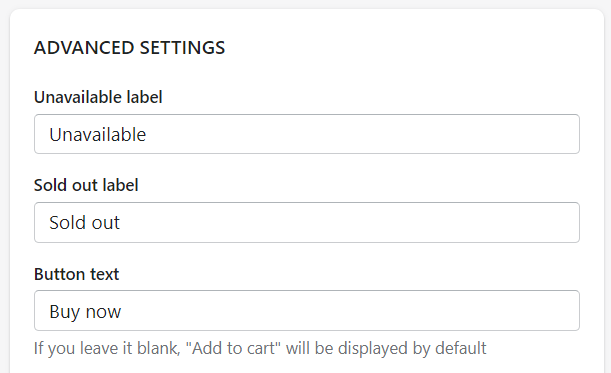Click the 'Button text' field caption
The width and height of the screenshot is (611, 373).
tap(76, 274)
